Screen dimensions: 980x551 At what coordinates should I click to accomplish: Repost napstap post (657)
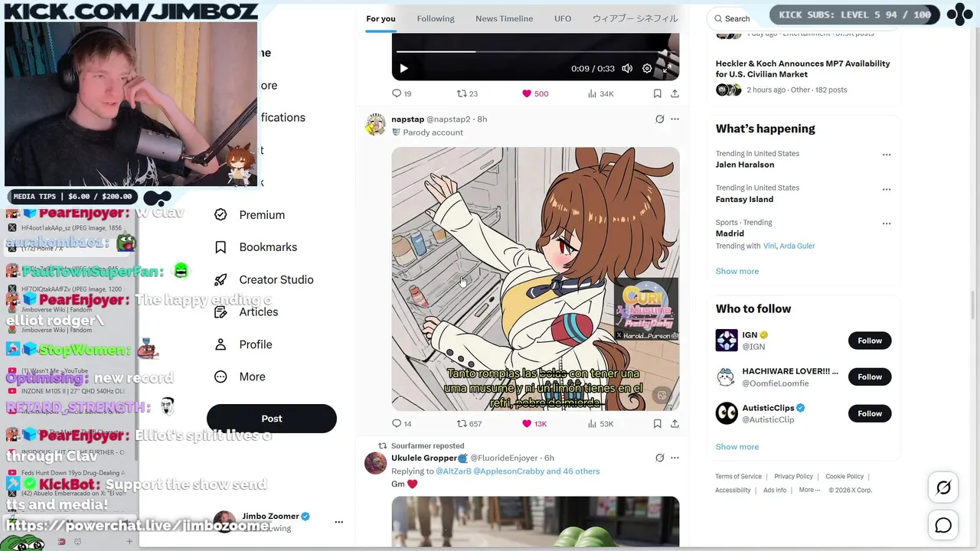click(469, 423)
